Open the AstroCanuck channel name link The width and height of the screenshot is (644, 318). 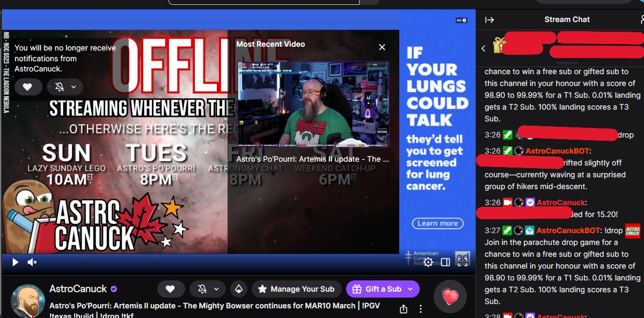coord(78,289)
